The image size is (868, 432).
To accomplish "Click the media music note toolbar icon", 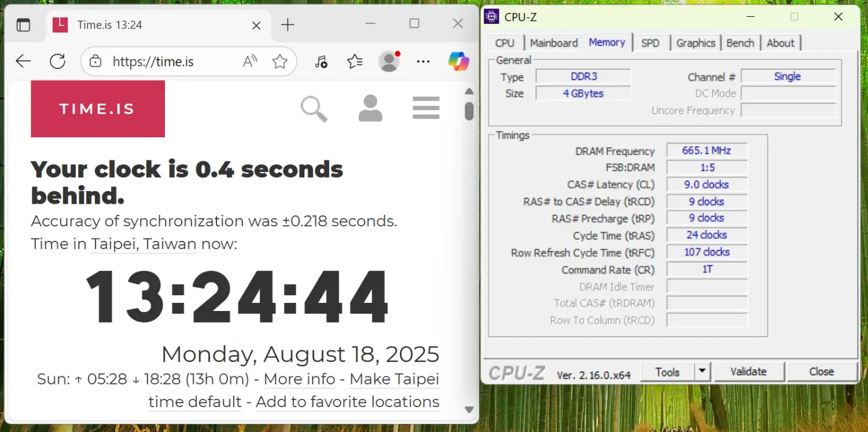I will [321, 61].
